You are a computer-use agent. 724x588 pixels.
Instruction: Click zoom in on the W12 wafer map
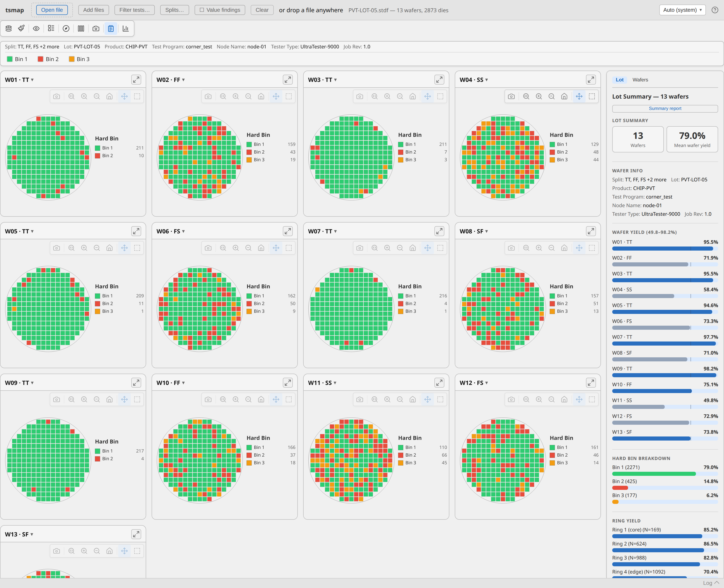click(539, 399)
